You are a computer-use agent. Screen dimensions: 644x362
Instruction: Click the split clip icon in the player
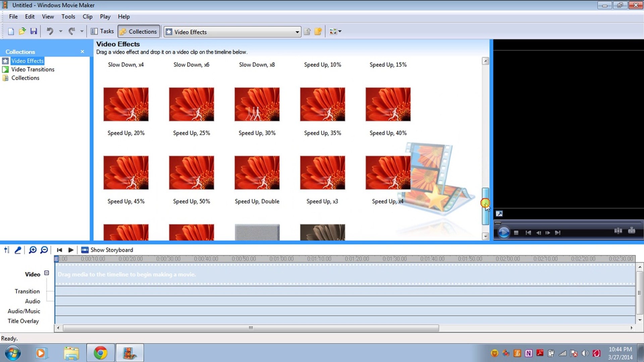tap(618, 231)
